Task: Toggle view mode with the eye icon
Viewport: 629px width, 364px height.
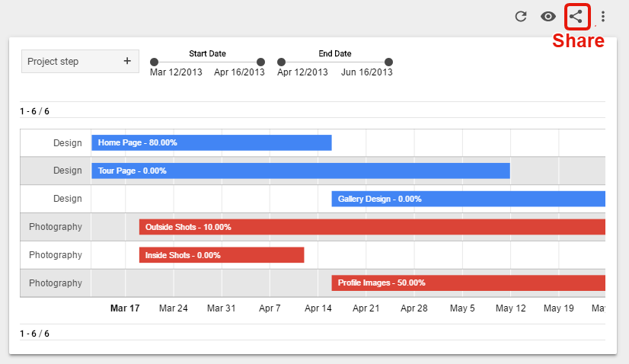Action: coord(548,17)
